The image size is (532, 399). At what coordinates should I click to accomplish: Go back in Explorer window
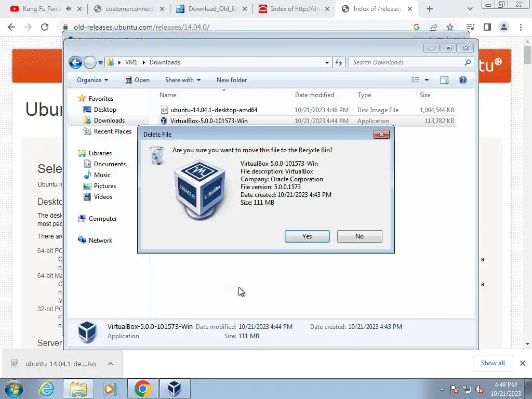[75, 62]
